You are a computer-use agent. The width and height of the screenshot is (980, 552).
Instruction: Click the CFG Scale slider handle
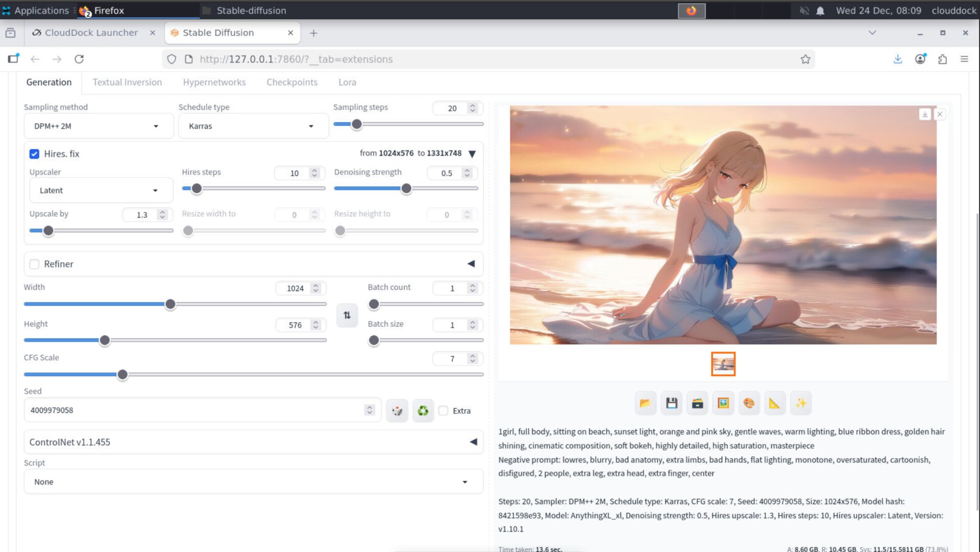pyautogui.click(x=122, y=375)
